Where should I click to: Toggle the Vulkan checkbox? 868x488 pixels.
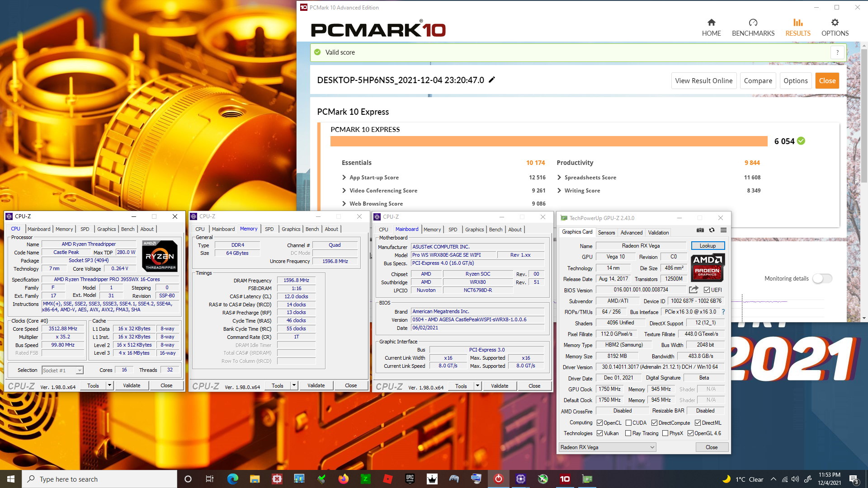pos(599,433)
